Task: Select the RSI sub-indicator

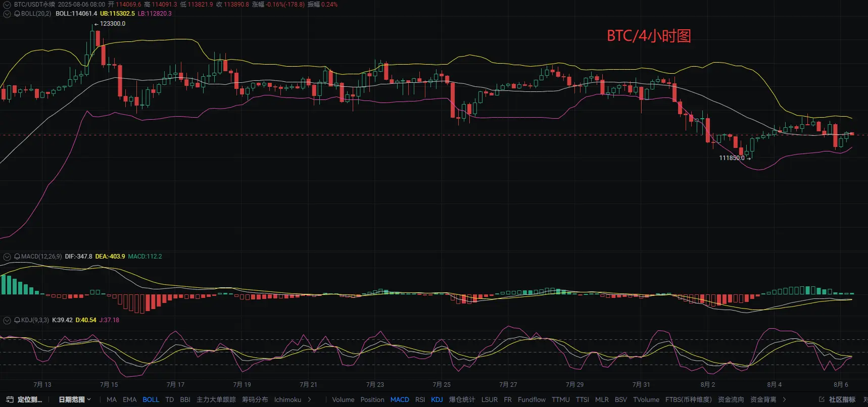Action: click(x=420, y=399)
